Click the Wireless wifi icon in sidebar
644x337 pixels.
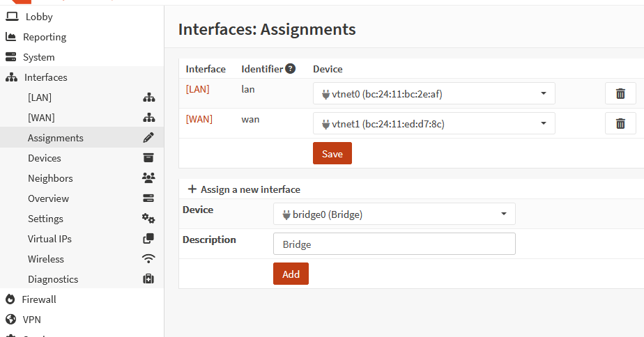click(148, 259)
